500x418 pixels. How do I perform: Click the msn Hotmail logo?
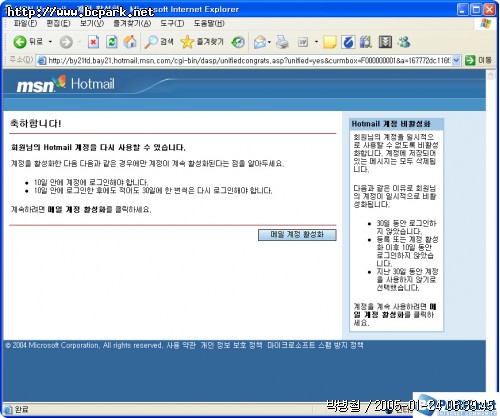pos(66,84)
